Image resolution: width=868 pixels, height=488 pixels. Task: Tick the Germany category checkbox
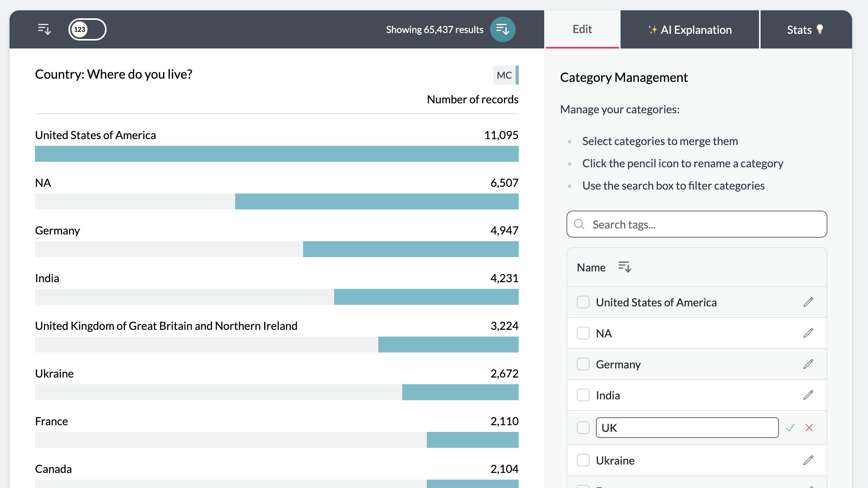coord(583,364)
